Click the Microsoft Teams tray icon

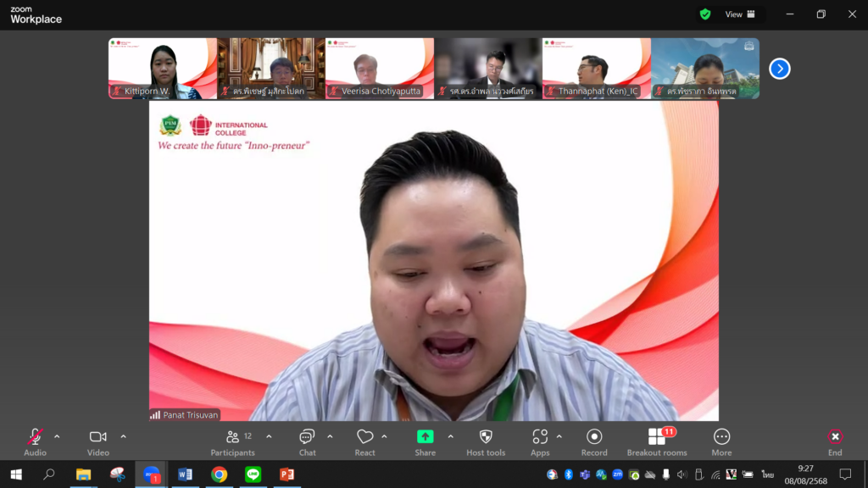click(x=585, y=474)
